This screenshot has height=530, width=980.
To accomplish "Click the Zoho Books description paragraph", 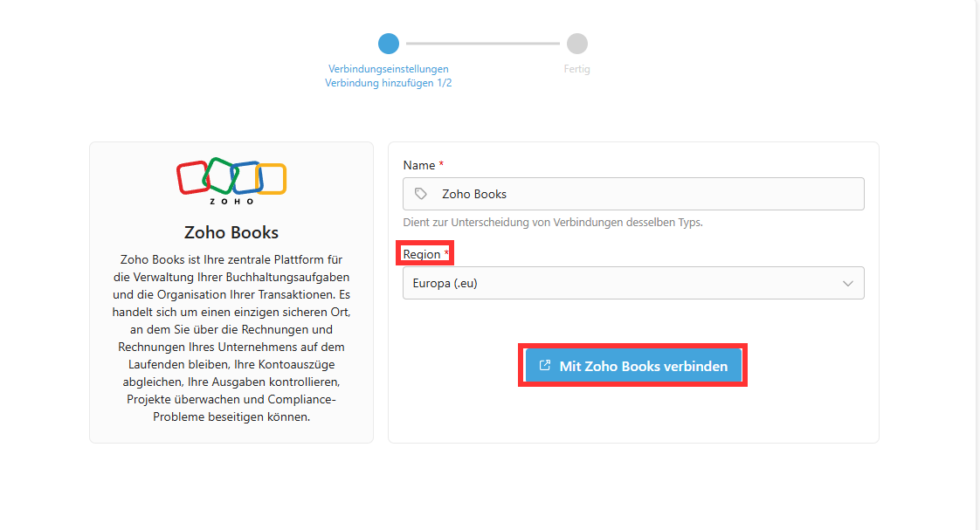I will coord(231,338).
